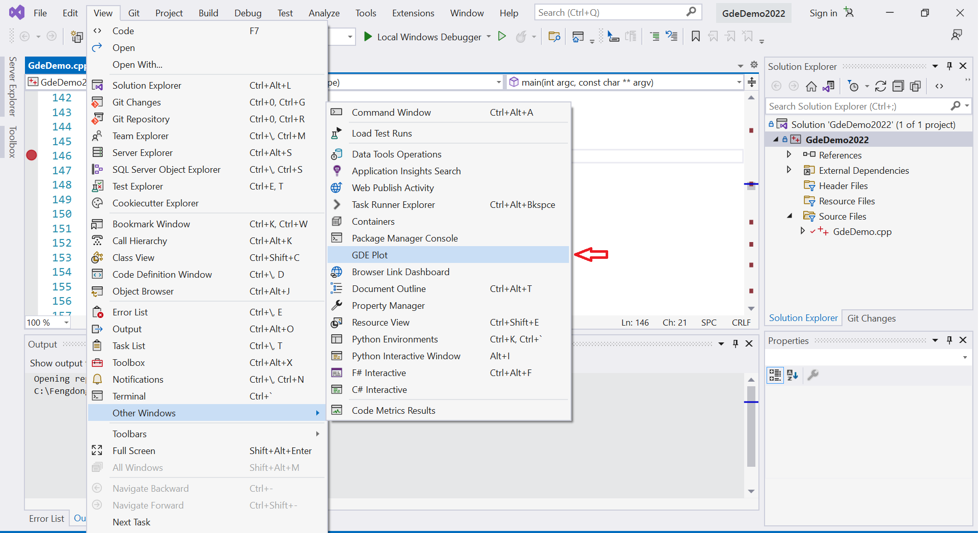Click the editor scrollbar down arrow
The height and width of the screenshot is (533, 980).
[x=751, y=308]
